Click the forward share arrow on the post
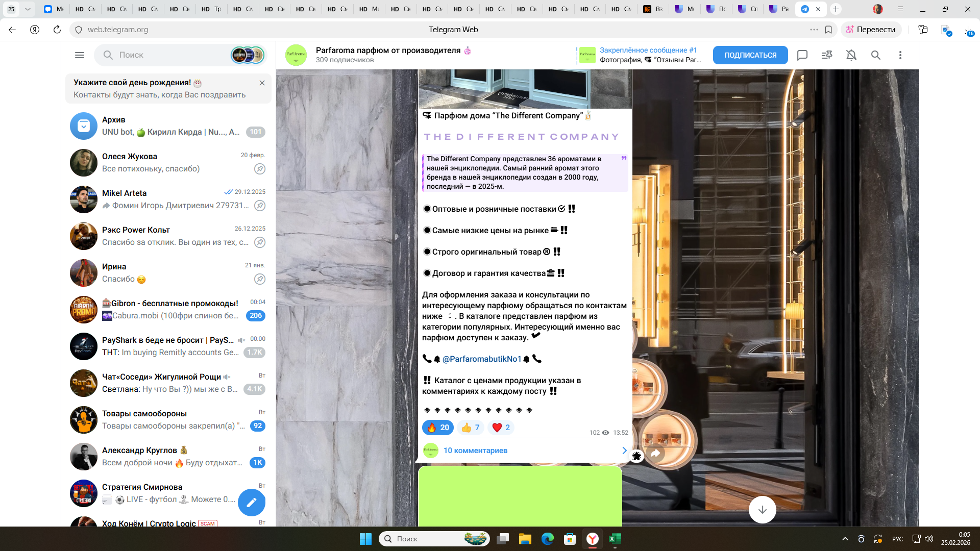The image size is (980, 551). (656, 453)
